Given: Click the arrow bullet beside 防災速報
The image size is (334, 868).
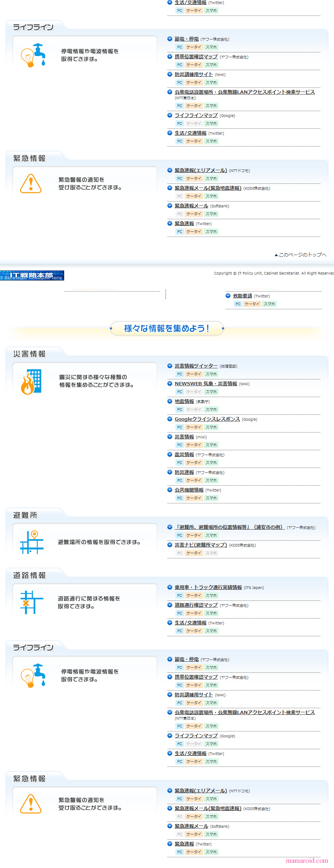Looking at the screenshot, I should coord(170,472).
